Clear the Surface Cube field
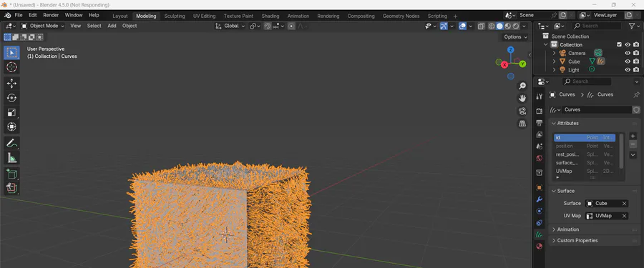Viewport: 644px width, 268px height. pyautogui.click(x=624, y=204)
